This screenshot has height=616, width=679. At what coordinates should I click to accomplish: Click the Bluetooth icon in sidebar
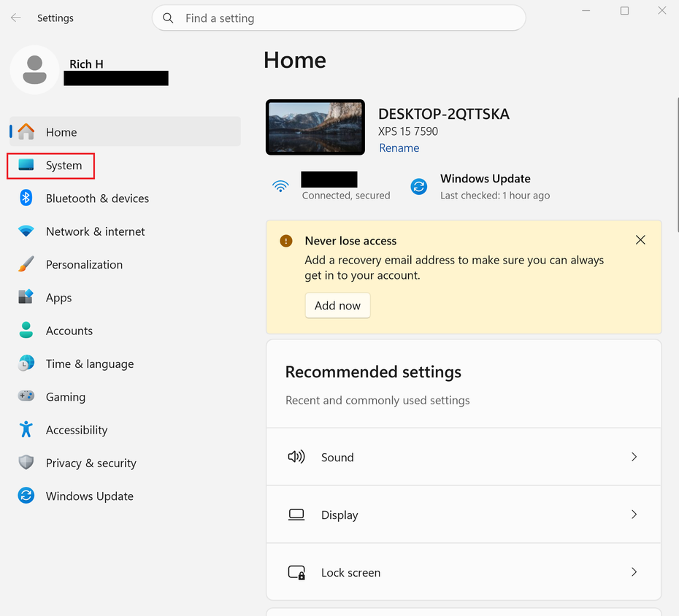[x=26, y=198]
